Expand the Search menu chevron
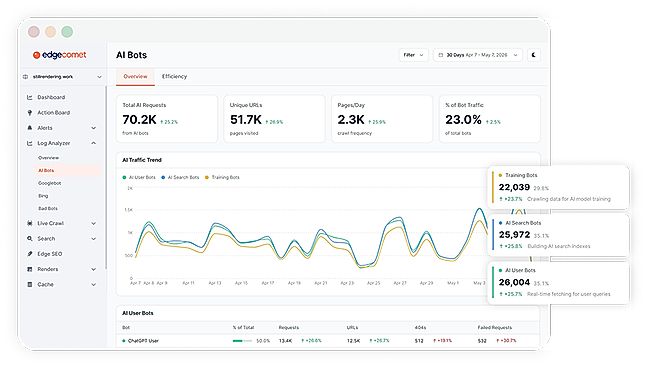The width and height of the screenshot is (647, 368). (x=94, y=238)
